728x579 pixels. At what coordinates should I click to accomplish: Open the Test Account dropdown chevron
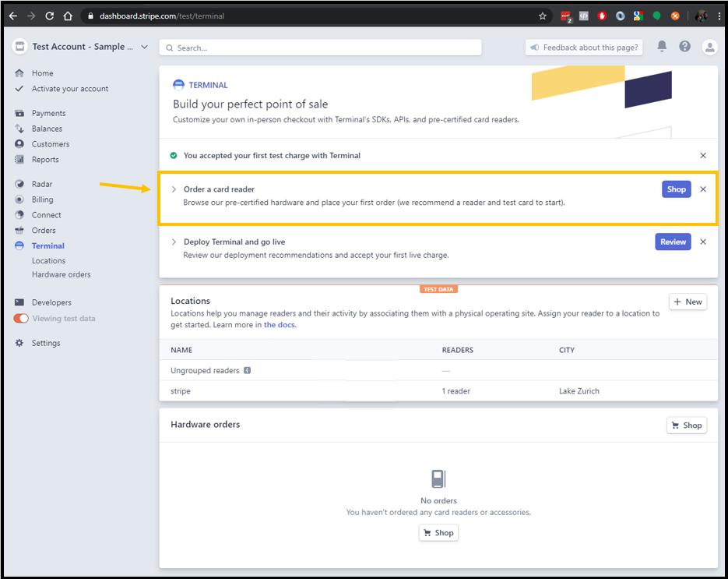point(144,47)
